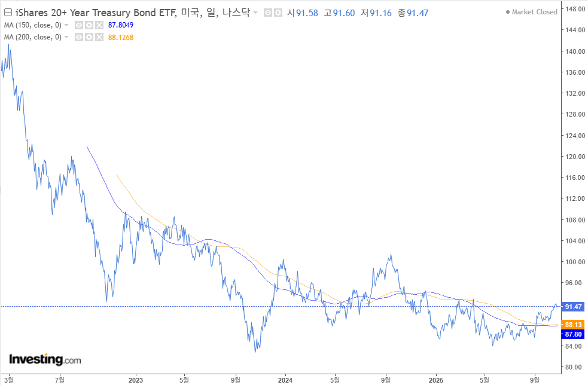Open the Investing.com logo link

coord(45,359)
